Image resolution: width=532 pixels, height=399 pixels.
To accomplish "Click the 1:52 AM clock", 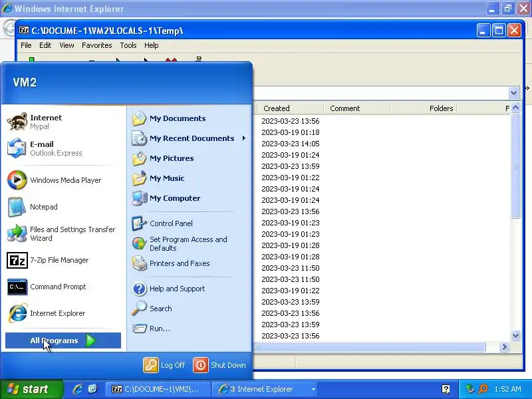I will click(507, 389).
